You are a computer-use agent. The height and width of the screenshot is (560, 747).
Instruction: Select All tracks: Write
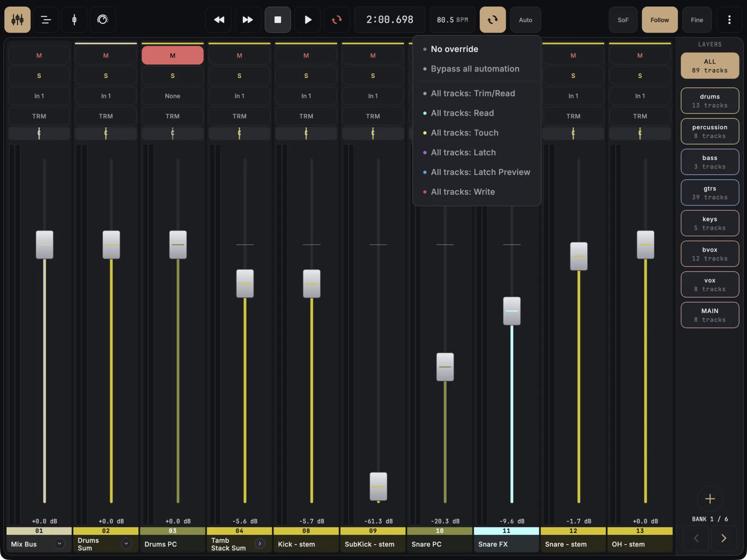[x=477, y=192]
